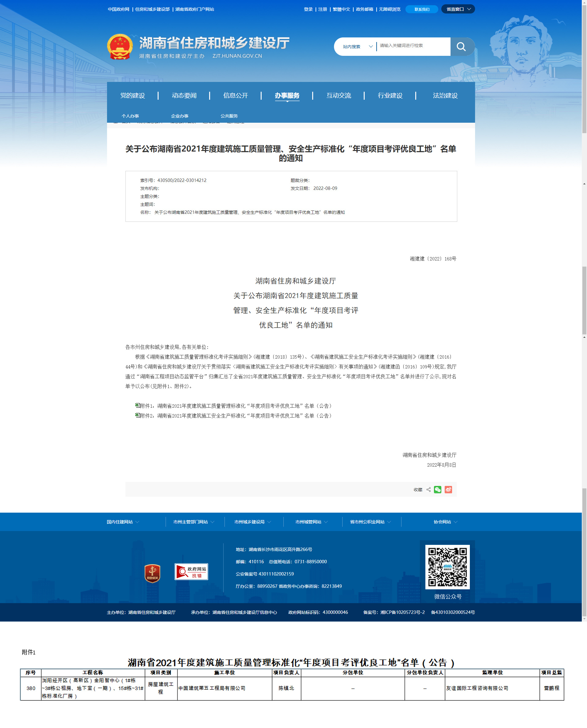The width and height of the screenshot is (587, 728).
Task: Click the Excel icon beside 附件2
Action: point(137,415)
